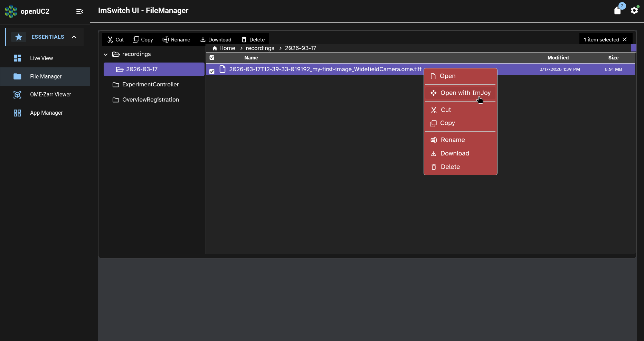Open the ExperimentController folder
The height and width of the screenshot is (341, 644).
coord(150,84)
